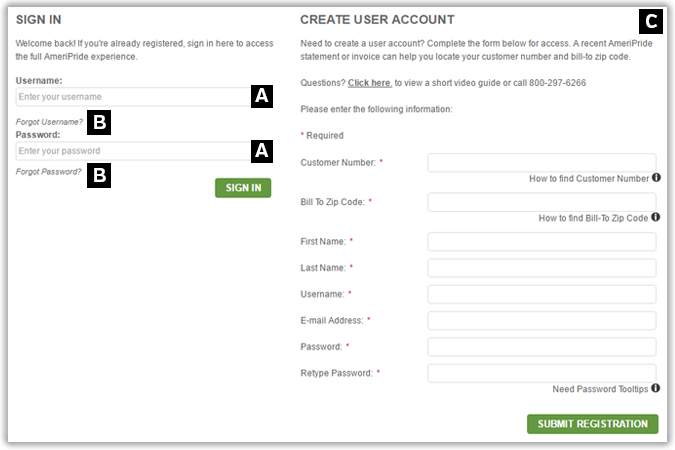Click the registration Password field

541,346
